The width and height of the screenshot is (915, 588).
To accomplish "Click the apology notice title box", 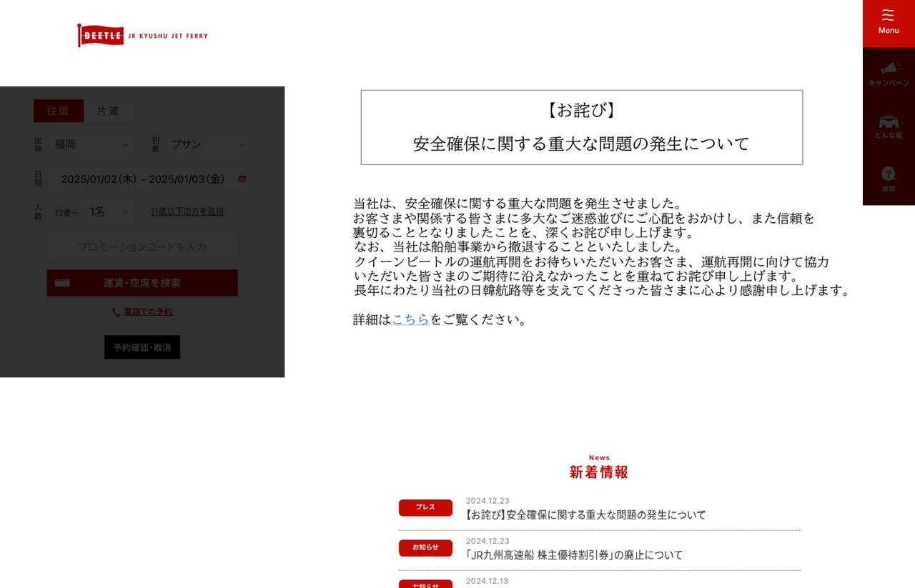I will pyautogui.click(x=582, y=127).
